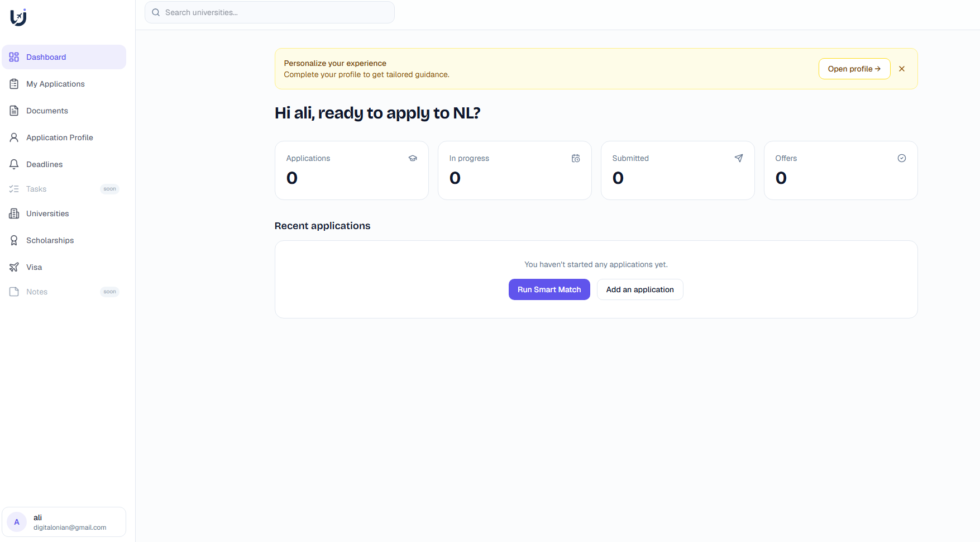Click the Notes label in sidebar
This screenshot has width=980, height=542.
37,292
